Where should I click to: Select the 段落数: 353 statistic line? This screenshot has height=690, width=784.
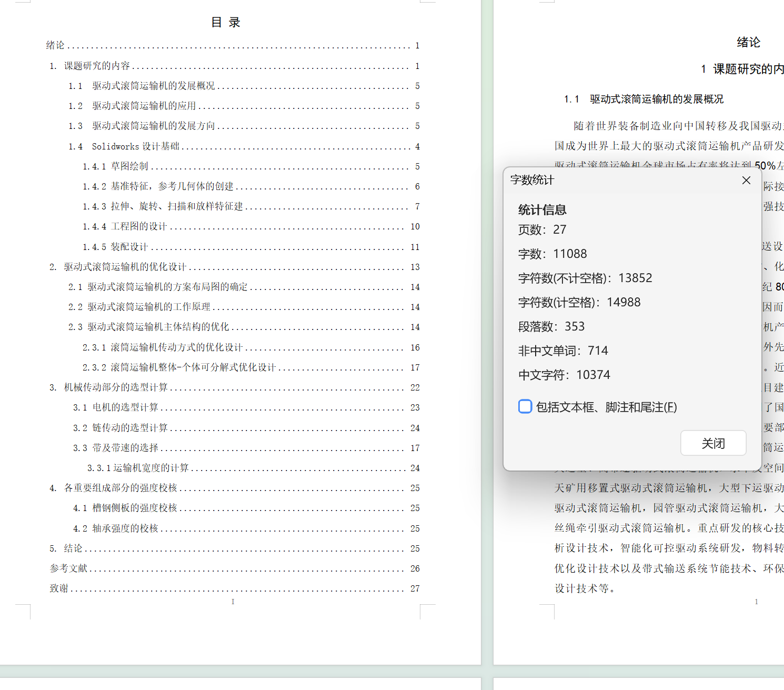pos(551,326)
